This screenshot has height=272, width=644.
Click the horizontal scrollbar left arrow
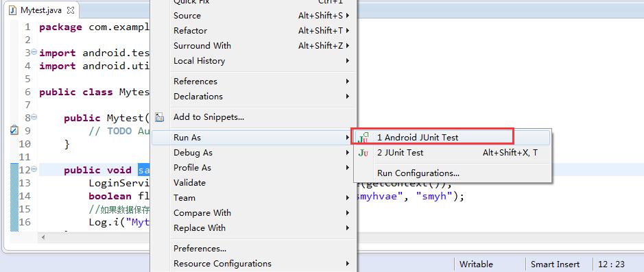pos(43,237)
